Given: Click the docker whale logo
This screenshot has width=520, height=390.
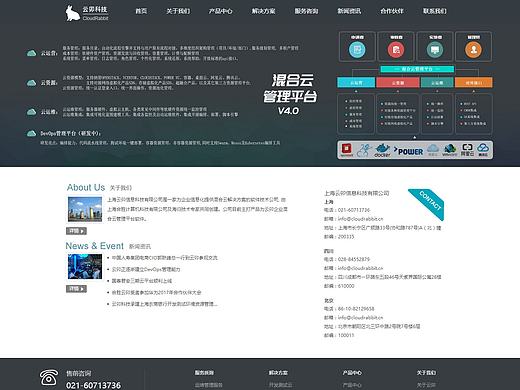Looking at the screenshot, I should pyautogui.click(x=382, y=150).
